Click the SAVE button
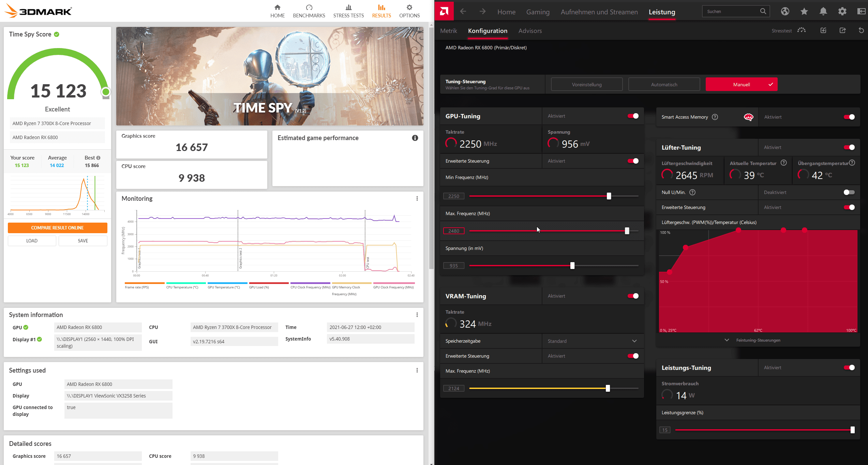The width and height of the screenshot is (868, 465). (83, 241)
